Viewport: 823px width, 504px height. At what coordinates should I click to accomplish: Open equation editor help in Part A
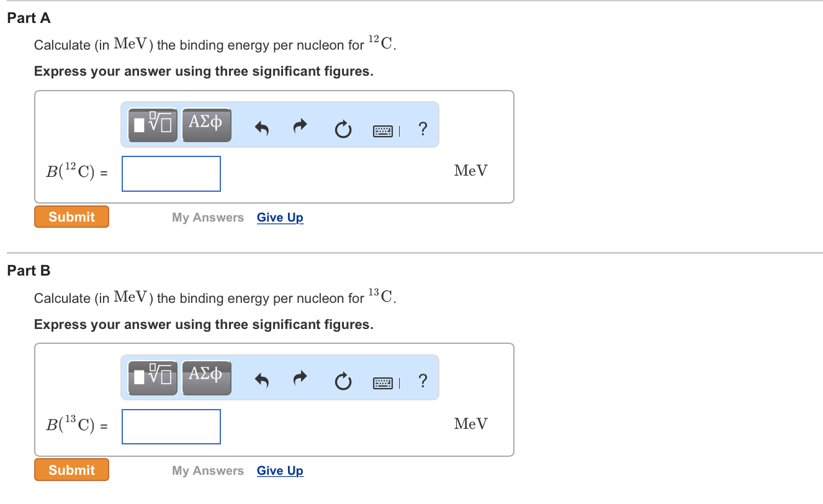tap(423, 129)
